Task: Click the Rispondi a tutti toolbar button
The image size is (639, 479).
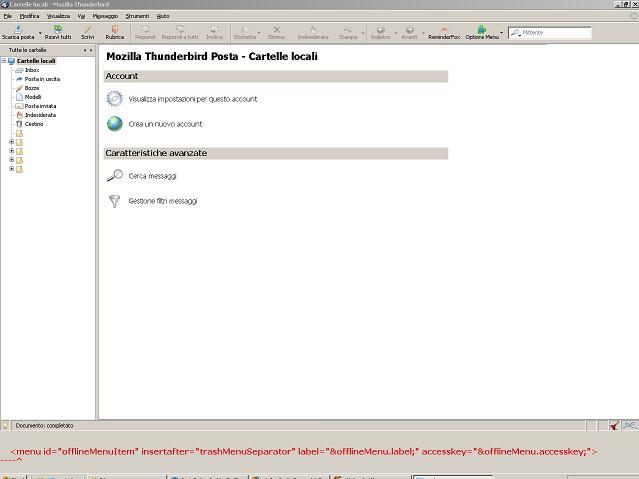Action: [180, 33]
